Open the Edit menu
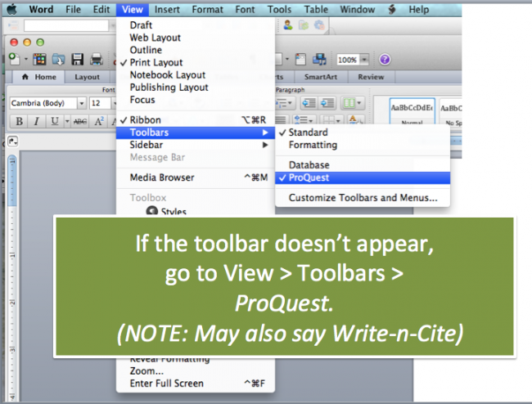Viewport: 532px width, 404px height. click(101, 10)
